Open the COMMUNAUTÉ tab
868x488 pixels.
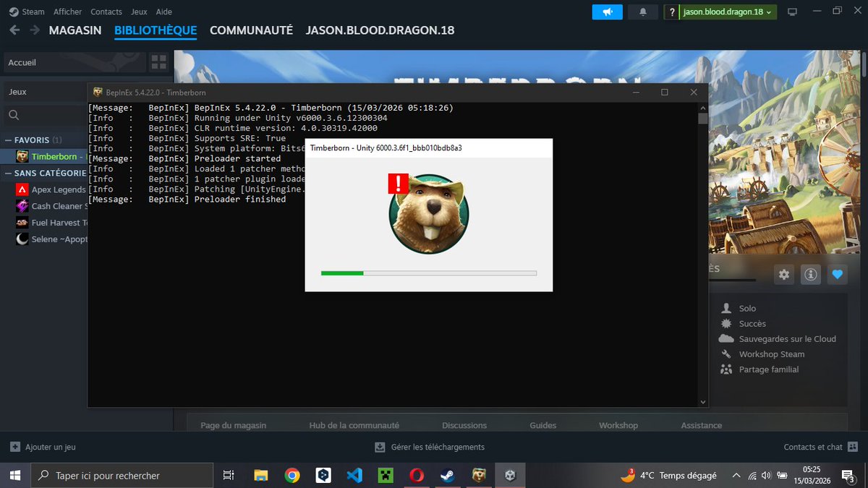pyautogui.click(x=251, y=30)
